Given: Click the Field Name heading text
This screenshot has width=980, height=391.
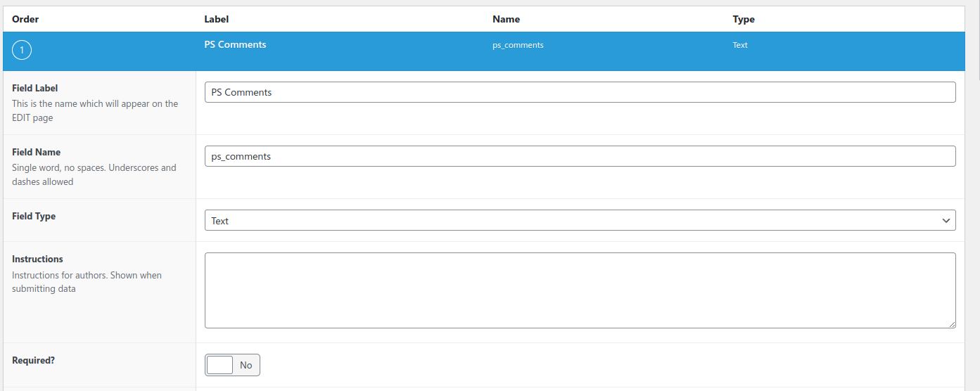Looking at the screenshot, I should 37,152.
